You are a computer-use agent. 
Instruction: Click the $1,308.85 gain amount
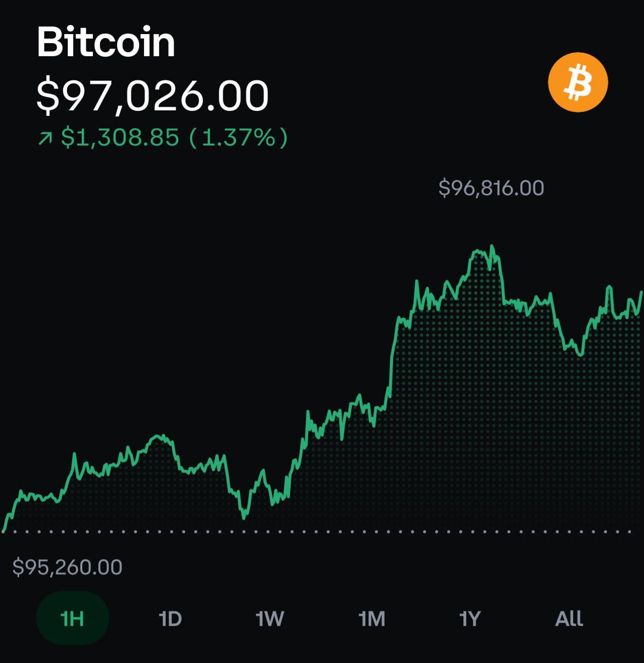120,138
